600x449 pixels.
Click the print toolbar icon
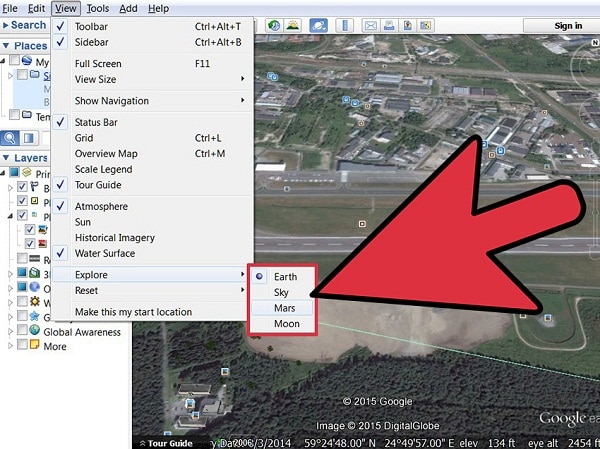(389, 26)
